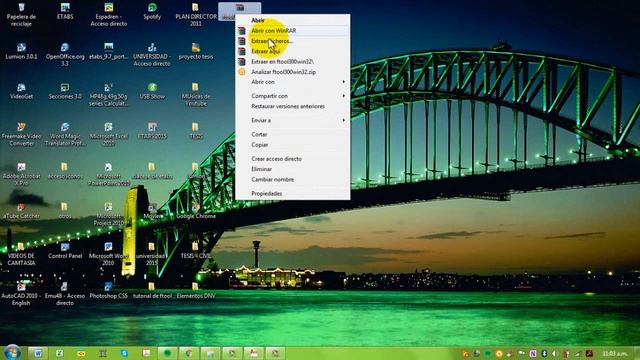Select the Control Panel desktop icon

click(65, 251)
